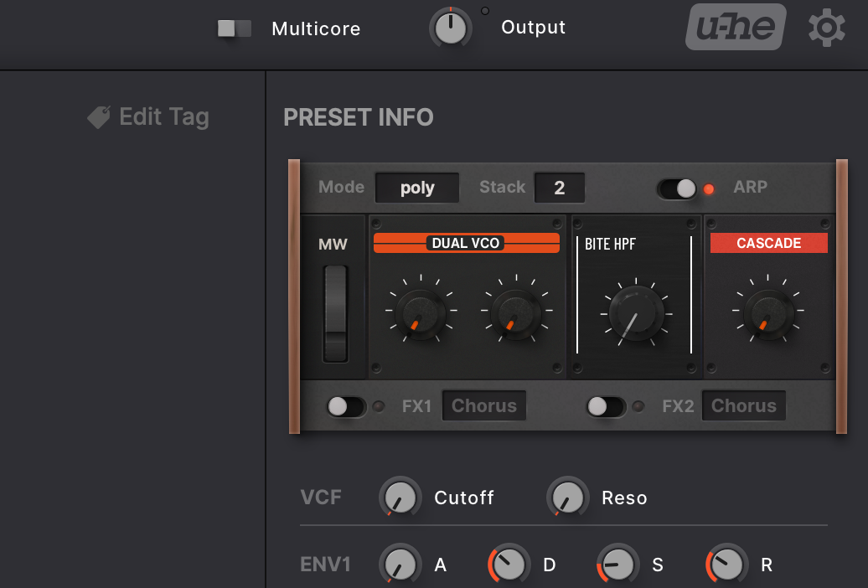Toggle the FX1 on/off switch
Screen dimensions: 868x588
[x=347, y=406]
